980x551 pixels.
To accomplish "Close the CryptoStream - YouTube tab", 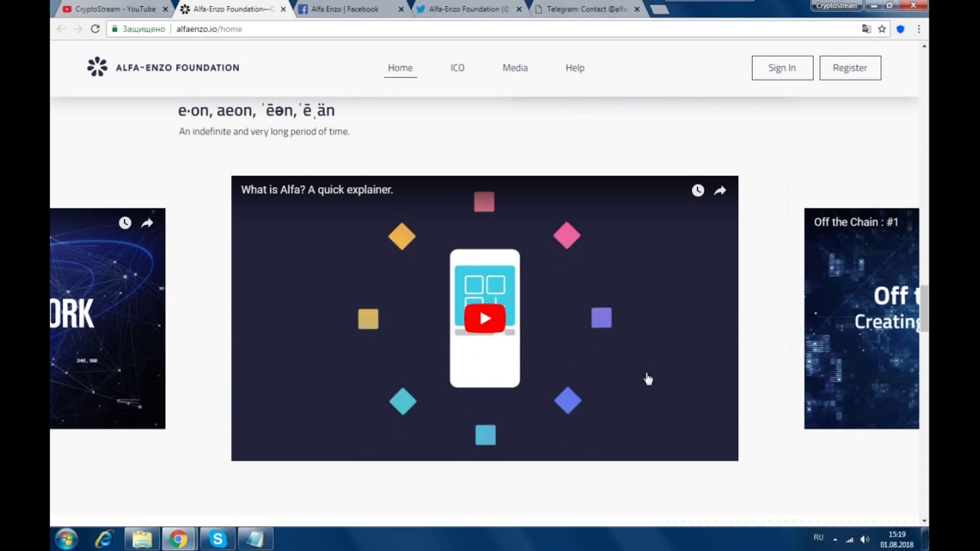I will point(165,9).
